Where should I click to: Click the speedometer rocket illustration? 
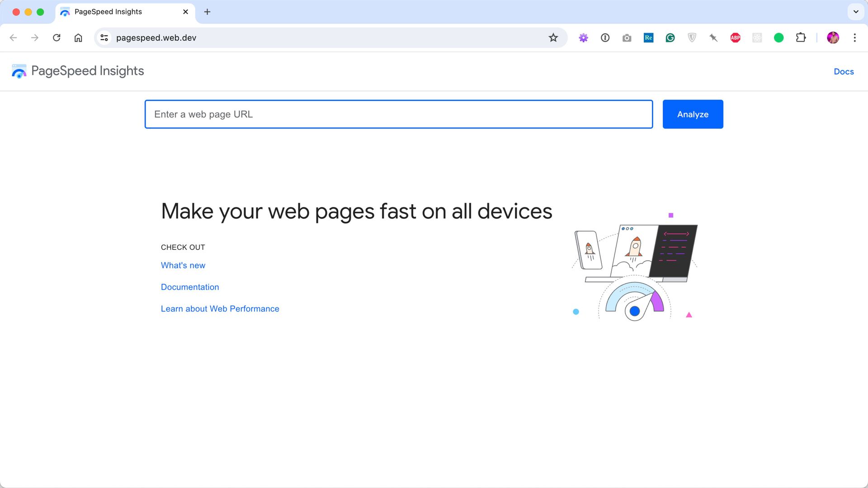click(x=635, y=267)
